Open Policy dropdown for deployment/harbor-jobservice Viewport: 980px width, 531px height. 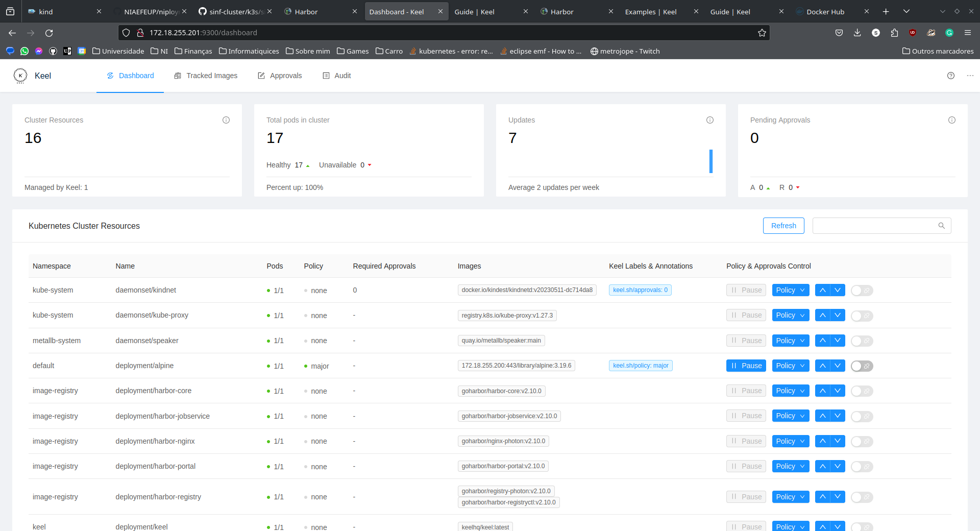click(791, 416)
